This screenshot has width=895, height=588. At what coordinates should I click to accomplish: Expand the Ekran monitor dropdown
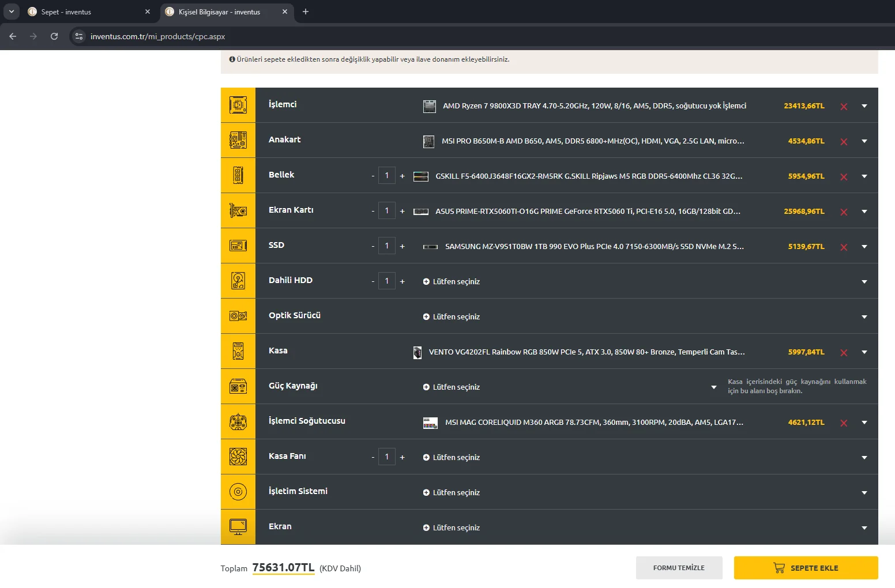(x=864, y=528)
